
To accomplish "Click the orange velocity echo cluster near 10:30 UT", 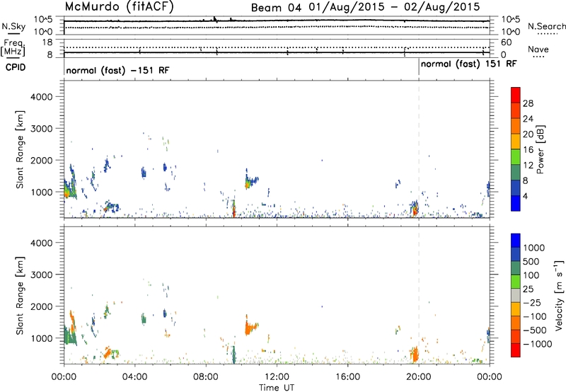I will pos(250,327).
